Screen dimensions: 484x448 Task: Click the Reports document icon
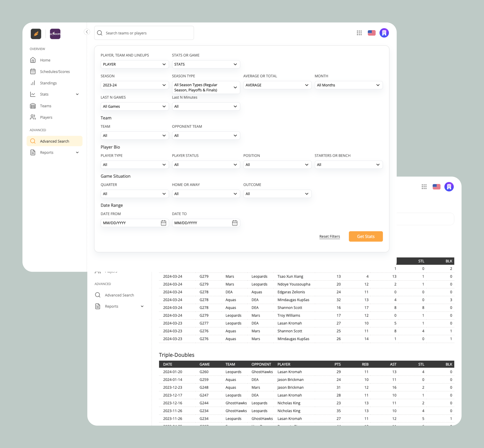(x=33, y=152)
